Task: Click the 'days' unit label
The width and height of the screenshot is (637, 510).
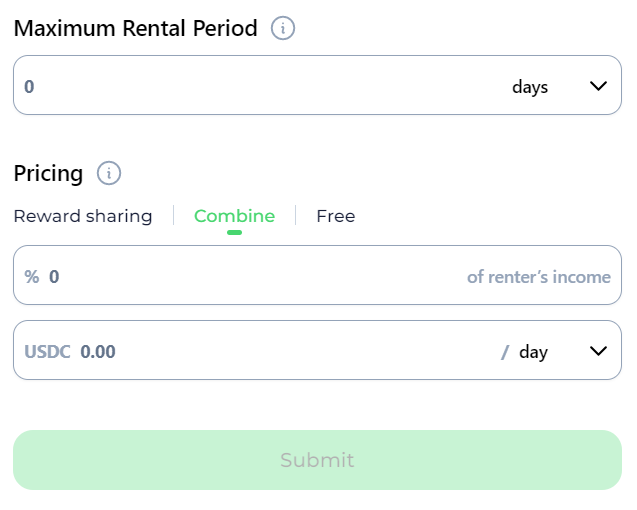Action: 530,87
